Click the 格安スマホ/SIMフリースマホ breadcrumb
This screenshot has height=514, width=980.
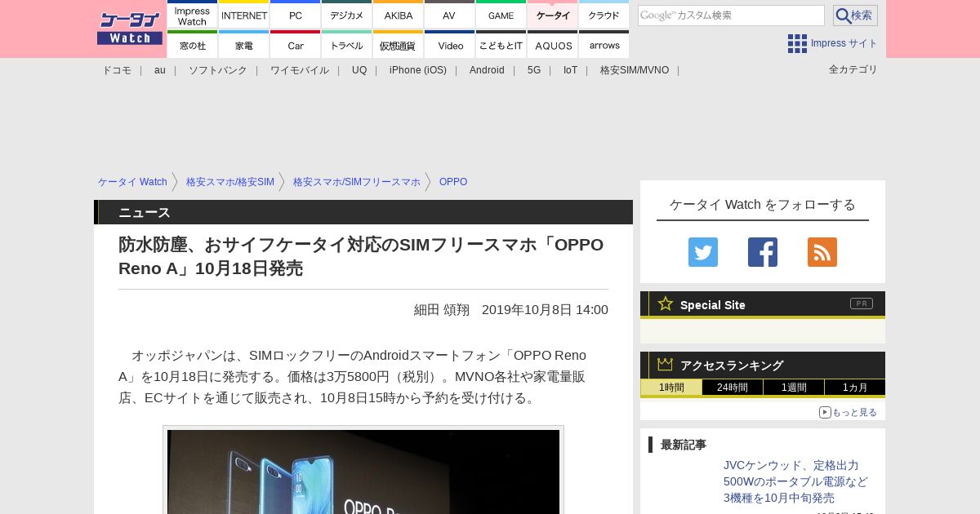357,182
